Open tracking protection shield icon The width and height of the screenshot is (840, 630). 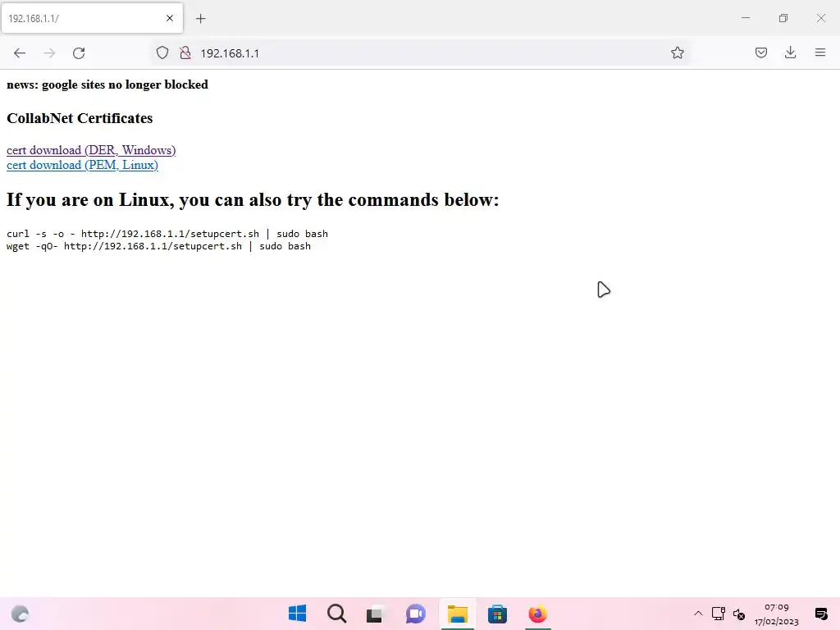pos(162,52)
